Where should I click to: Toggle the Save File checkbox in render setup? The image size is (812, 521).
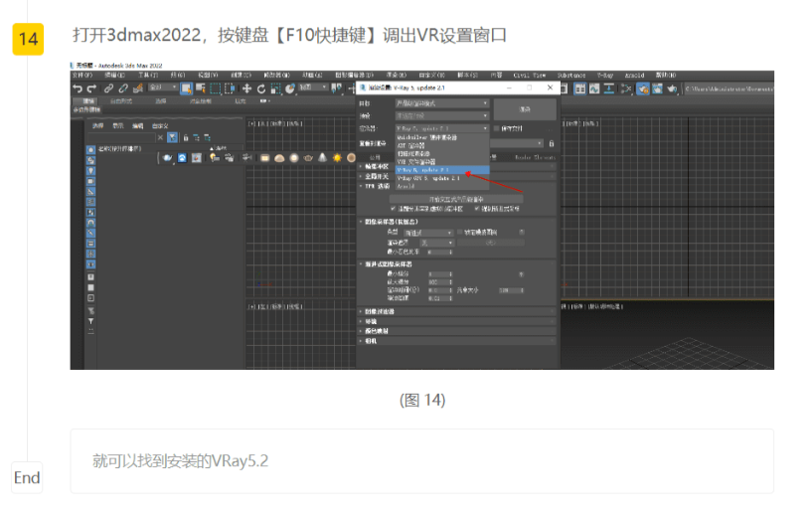[497, 128]
